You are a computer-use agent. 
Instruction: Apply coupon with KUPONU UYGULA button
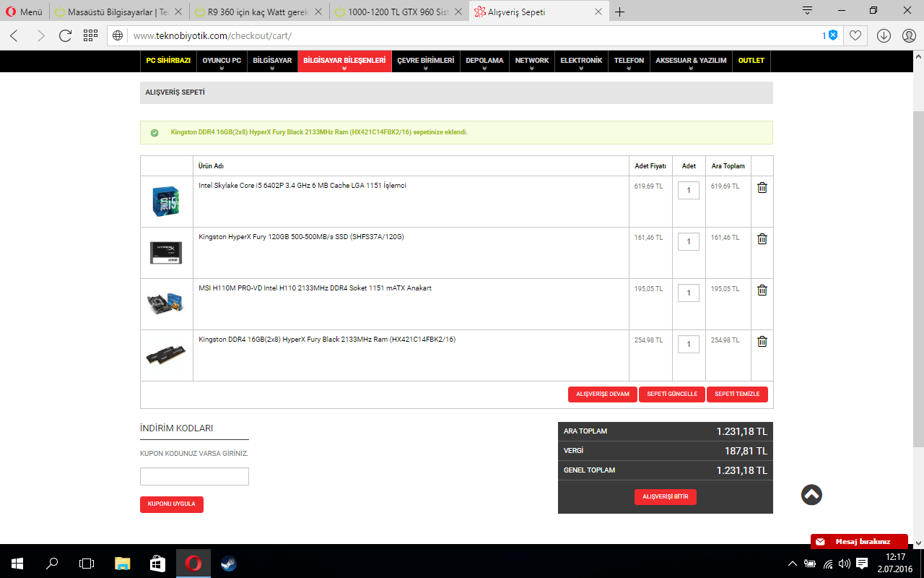(172, 504)
